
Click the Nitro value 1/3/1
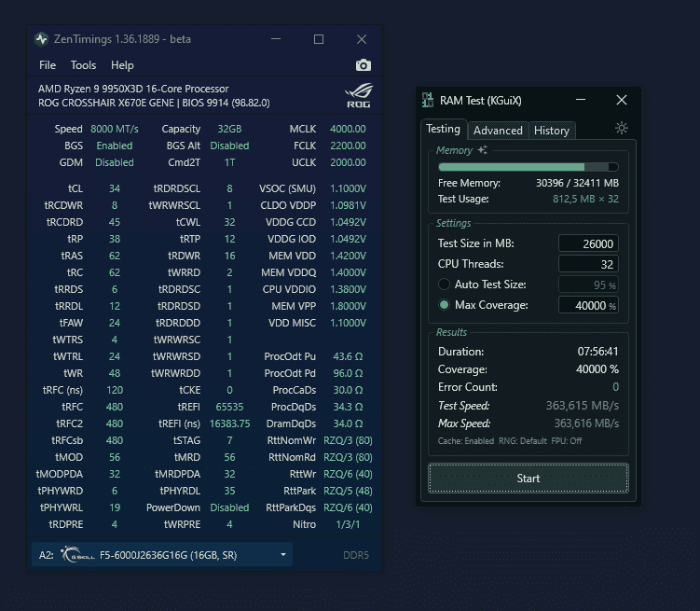[x=348, y=524]
